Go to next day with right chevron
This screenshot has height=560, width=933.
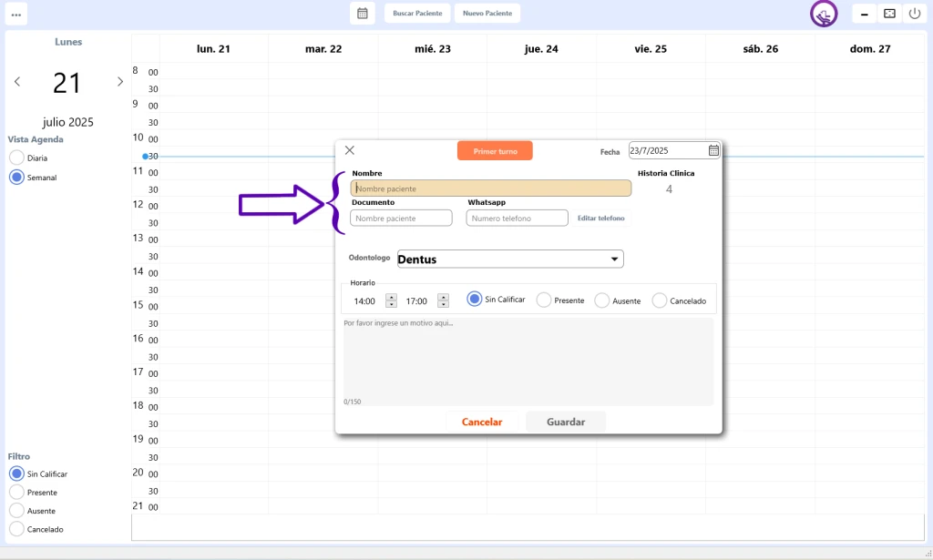tap(119, 82)
